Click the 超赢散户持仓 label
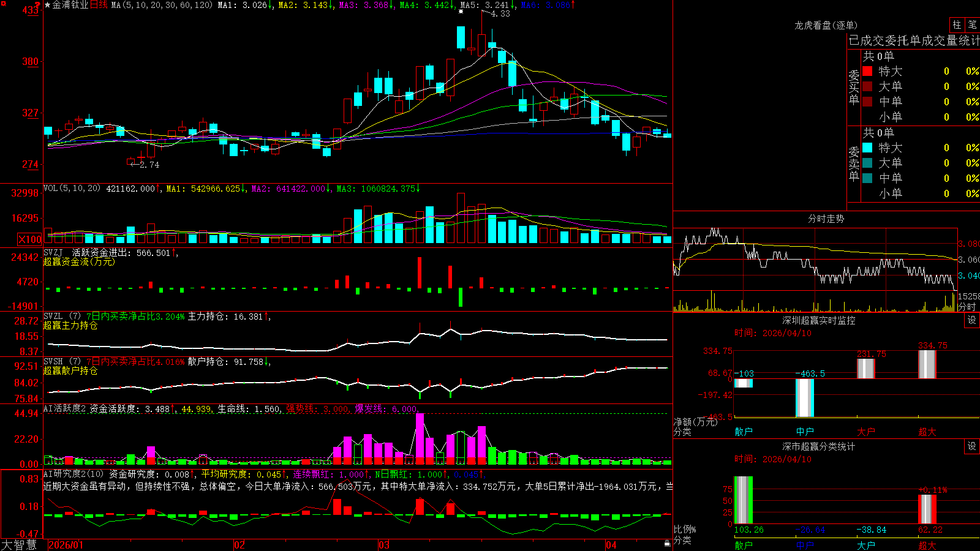The width and height of the screenshot is (980, 551). coord(70,371)
